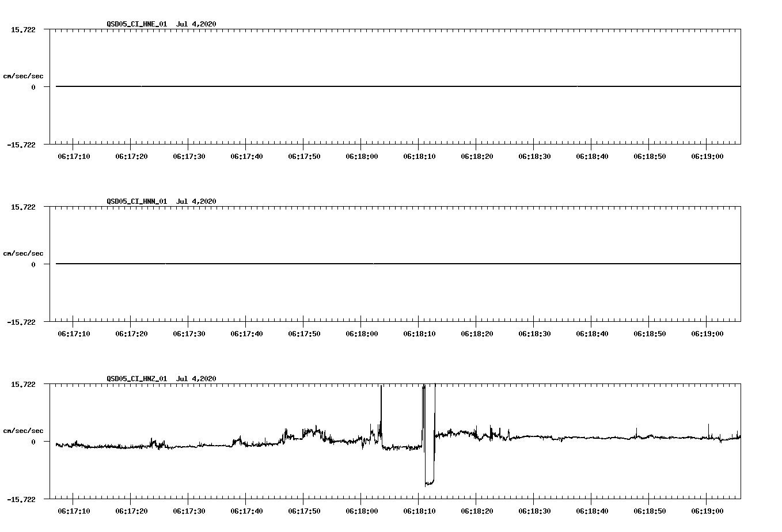This screenshot has height=532, width=782.
Task: Click the zero axis label of the HNN plot
Action: tap(33, 265)
